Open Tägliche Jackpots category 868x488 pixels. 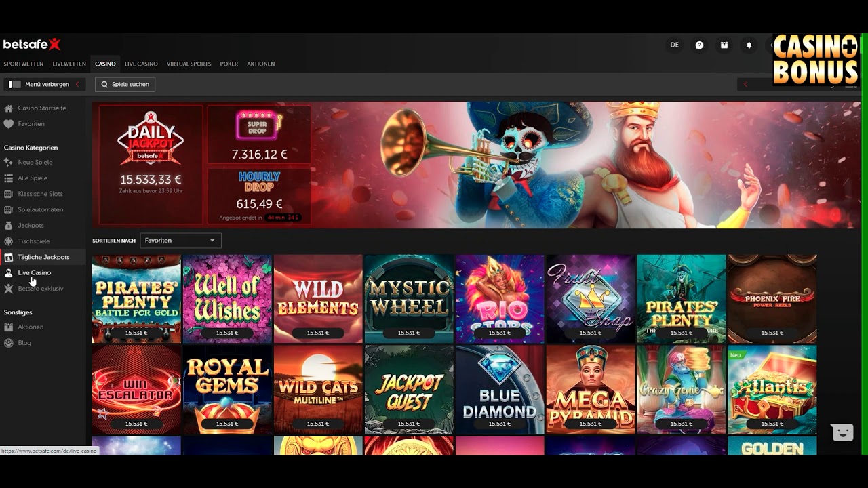(x=43, y=257)
